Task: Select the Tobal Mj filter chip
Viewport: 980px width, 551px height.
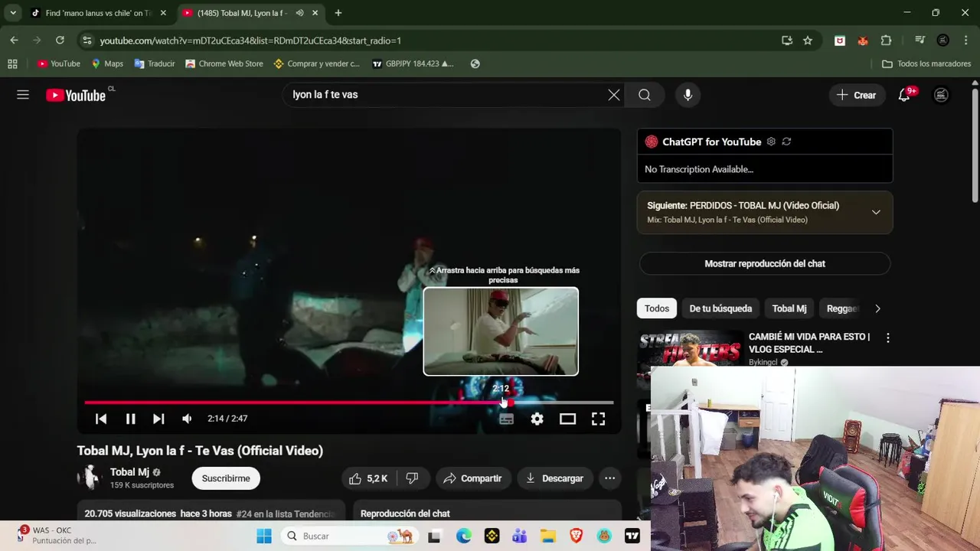Action: point(789,308)
